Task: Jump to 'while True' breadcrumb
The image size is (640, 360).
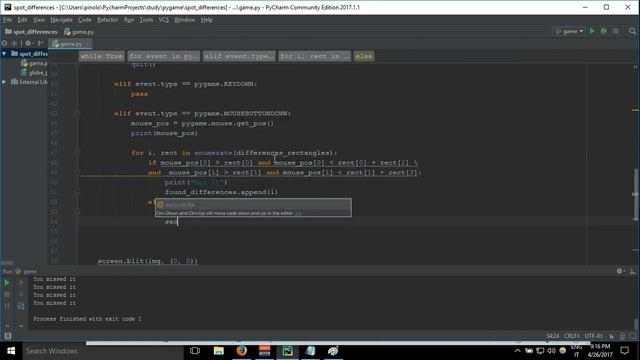Action: click(x=102, y=56)
